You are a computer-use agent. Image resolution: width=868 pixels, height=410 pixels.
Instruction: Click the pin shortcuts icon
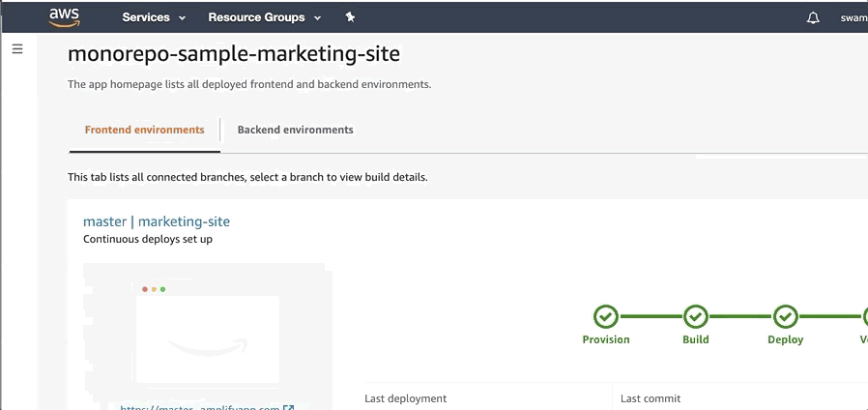tap(350, 17)
